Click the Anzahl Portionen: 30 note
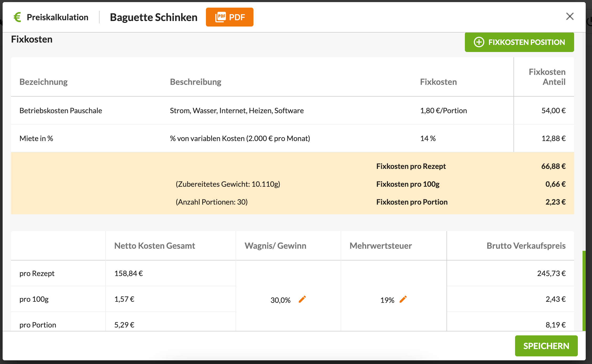592x364 pixels. point(211,202)
